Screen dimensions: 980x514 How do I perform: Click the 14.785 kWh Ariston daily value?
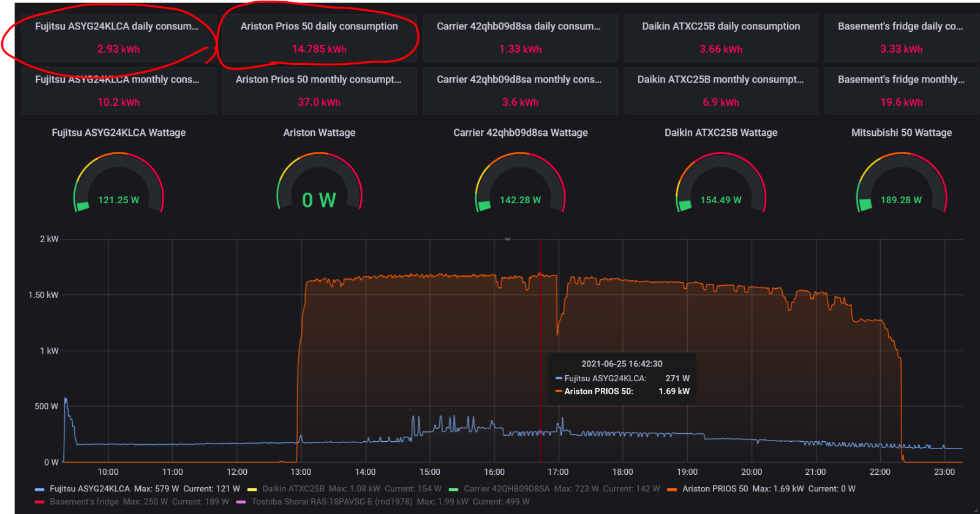click(319, 49)
